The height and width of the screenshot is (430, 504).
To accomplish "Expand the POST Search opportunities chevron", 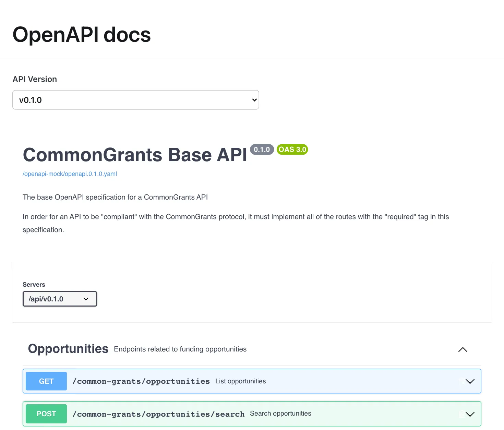I will tap(470, 414).
